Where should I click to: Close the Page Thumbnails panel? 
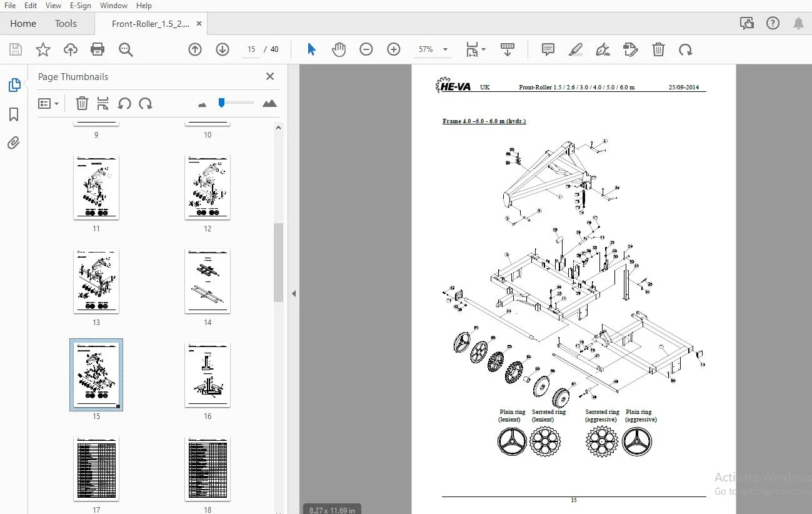[x=270, y=76]
